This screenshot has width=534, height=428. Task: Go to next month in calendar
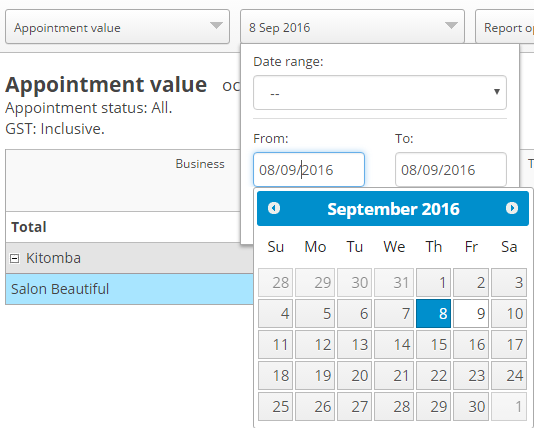click(512, 208)
